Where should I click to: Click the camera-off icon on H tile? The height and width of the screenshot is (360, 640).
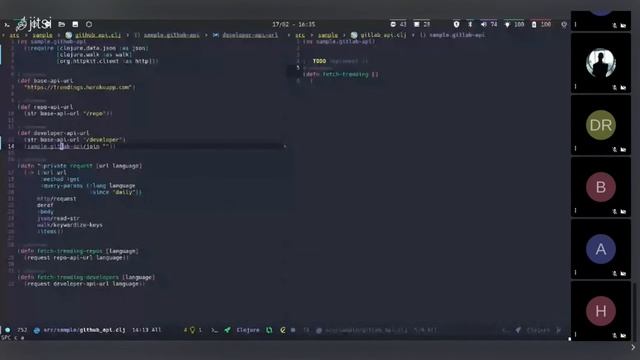623,336
